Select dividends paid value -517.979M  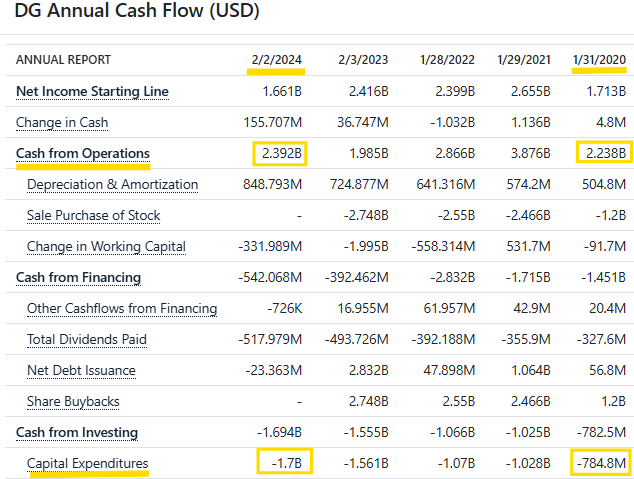point(270,340)
